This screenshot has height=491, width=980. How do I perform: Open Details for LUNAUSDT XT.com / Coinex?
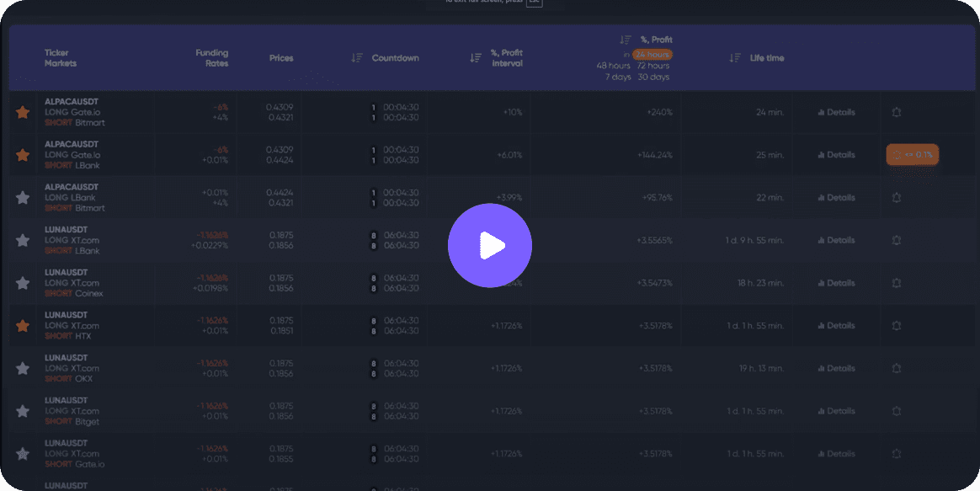(x=836, y=283)
